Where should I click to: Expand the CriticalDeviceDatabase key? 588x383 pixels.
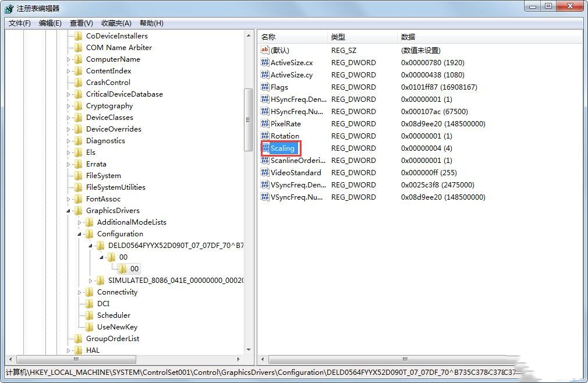pyautogui.click(x=68, y=94)
